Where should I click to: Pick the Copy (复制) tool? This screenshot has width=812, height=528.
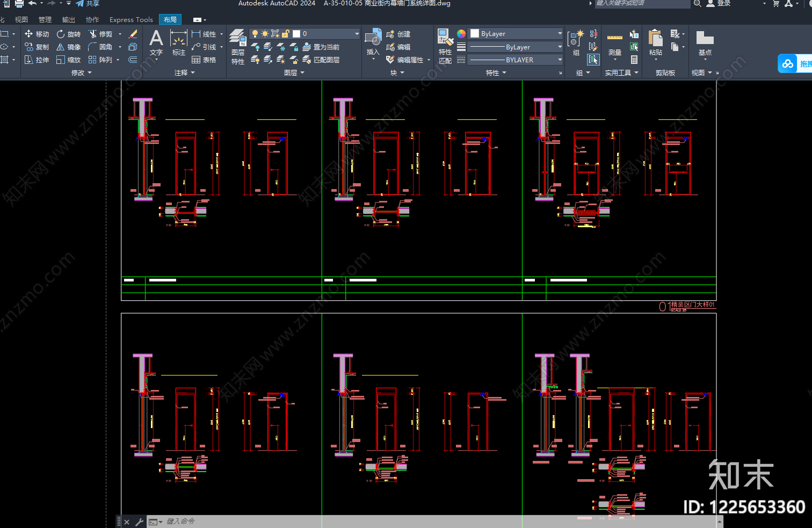(x=37, y=47)
